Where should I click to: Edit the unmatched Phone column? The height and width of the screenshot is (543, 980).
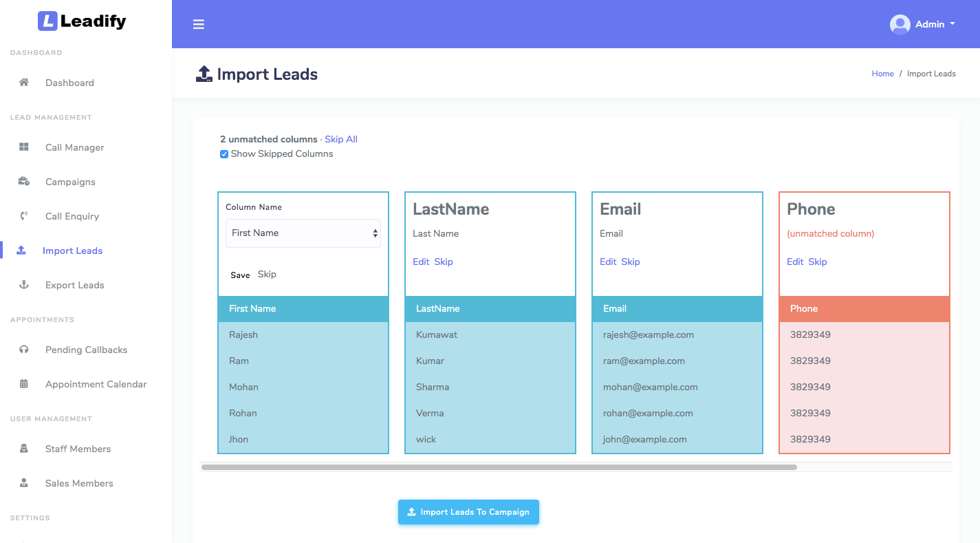coord(795,262)
